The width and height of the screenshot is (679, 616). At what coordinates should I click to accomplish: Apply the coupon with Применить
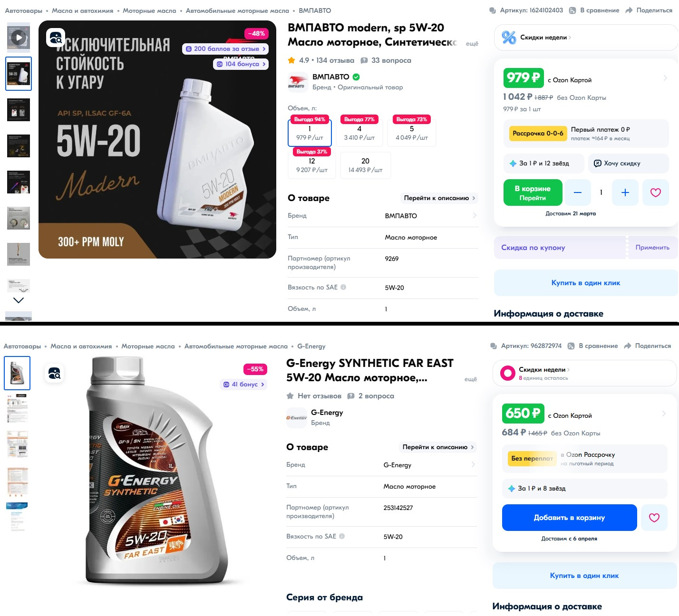(652, 248)
